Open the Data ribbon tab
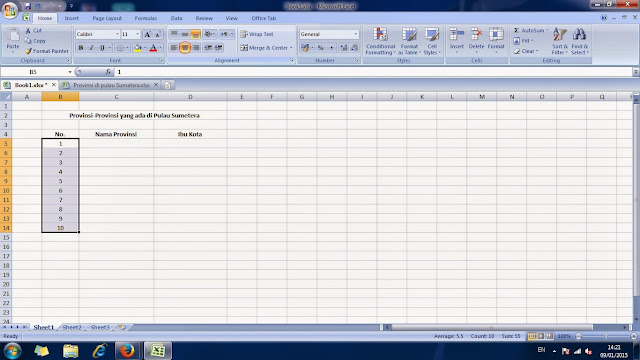 [176, 18]
